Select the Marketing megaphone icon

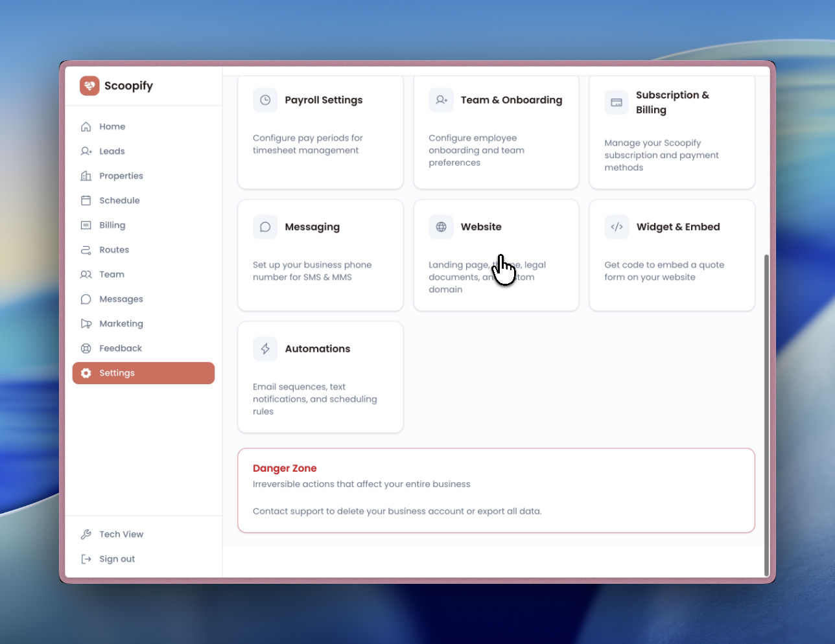click(x=86, y=323)
